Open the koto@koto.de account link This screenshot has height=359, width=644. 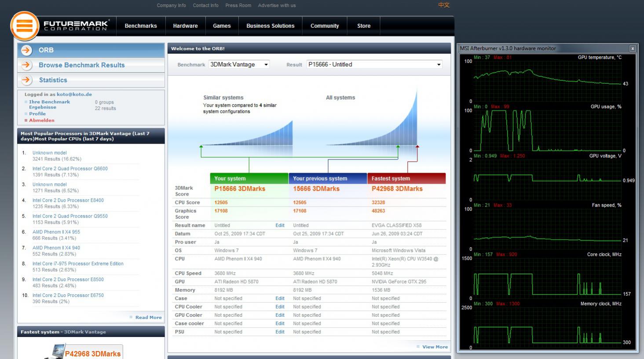tap(74, 94)
